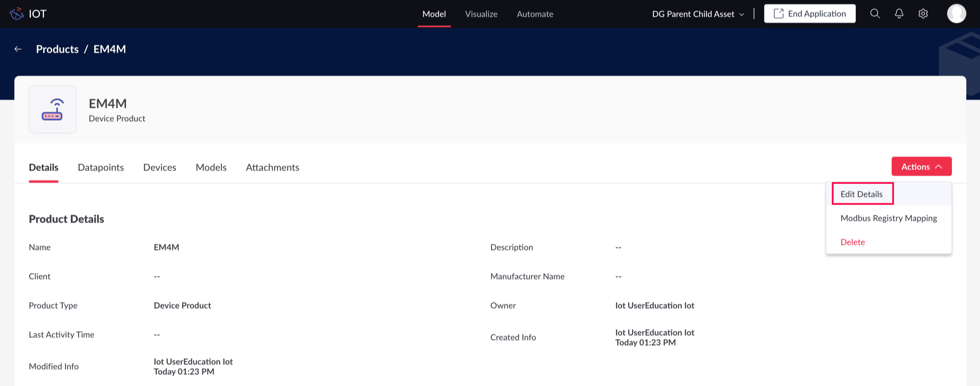Open the settings gear icon

922,14
